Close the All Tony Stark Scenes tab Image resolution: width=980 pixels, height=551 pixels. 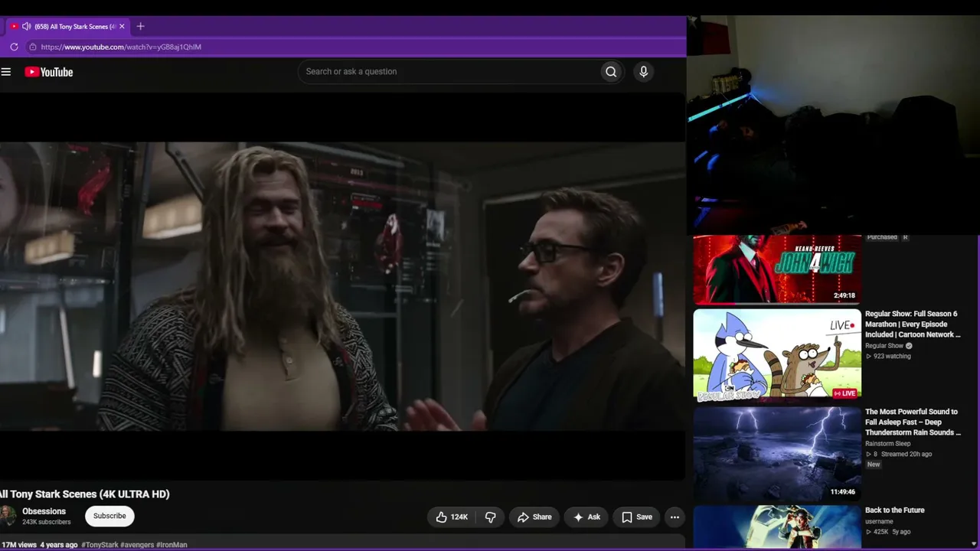122,26
